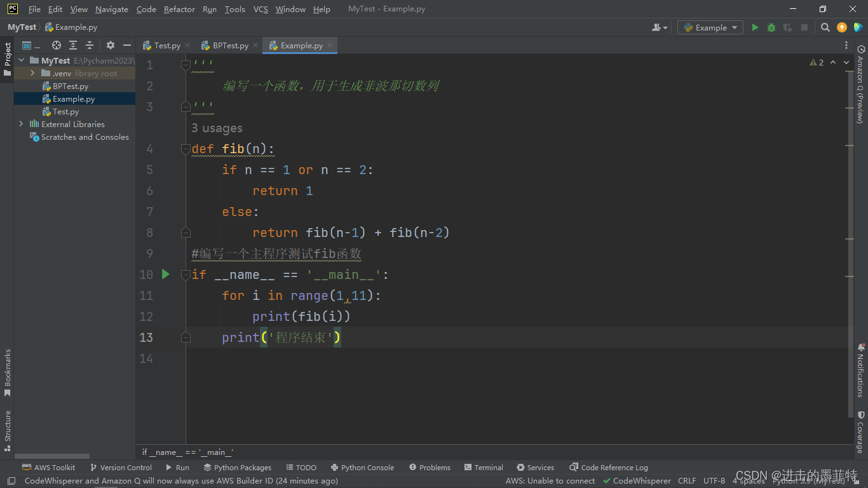
Task: Close the Example.py tab
Action: click(330, 46)
